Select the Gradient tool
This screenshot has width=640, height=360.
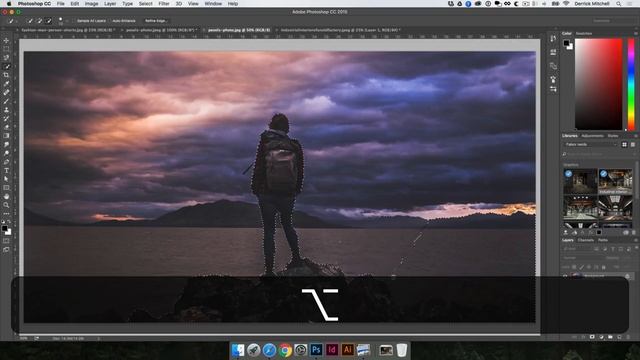(x=6, y=136)
